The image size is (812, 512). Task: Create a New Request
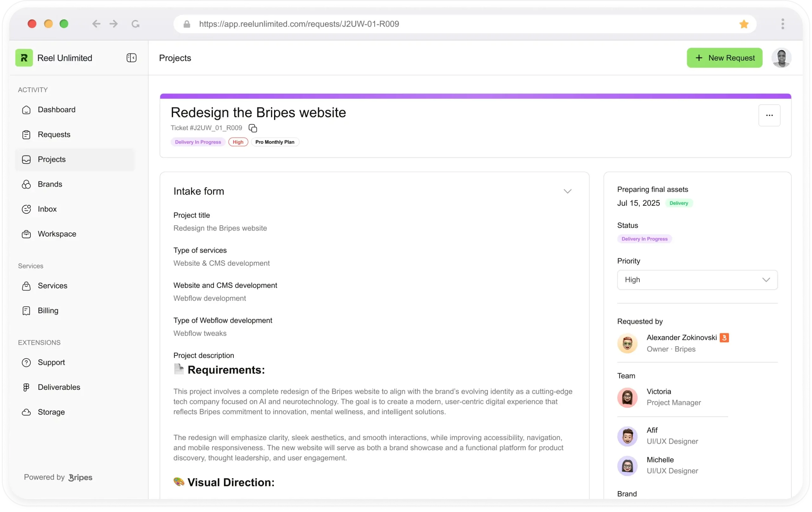tap(724, 58)
